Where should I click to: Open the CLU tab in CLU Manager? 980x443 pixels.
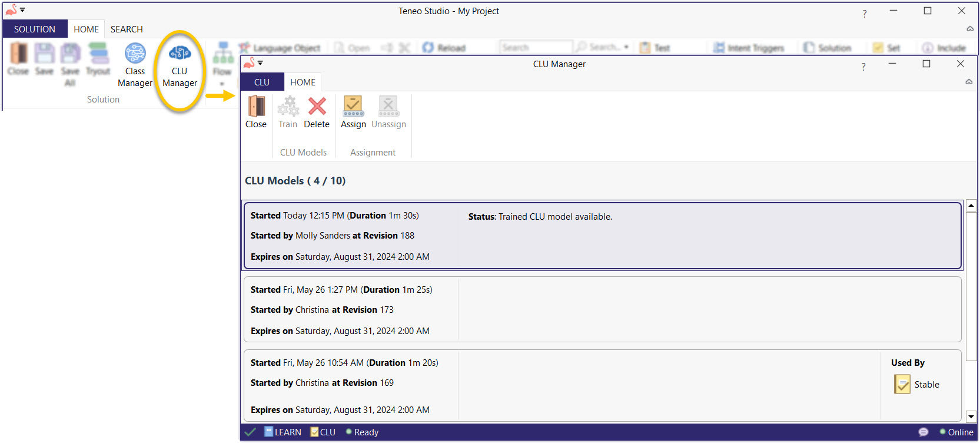point(262,82)
